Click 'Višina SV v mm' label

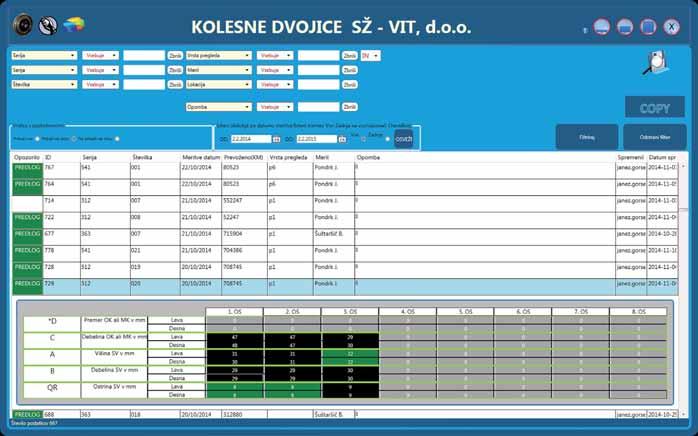(114, 354)
